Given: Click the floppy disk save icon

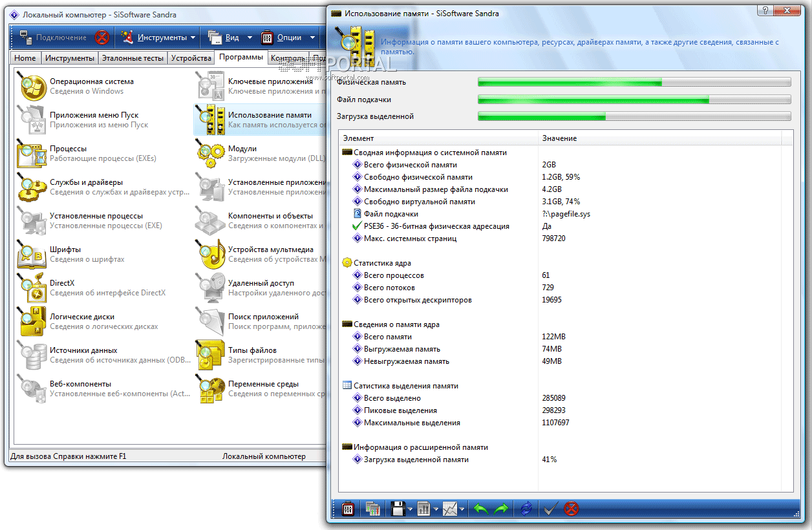Looking at the screenshot, I should click(x=398, y=509).
